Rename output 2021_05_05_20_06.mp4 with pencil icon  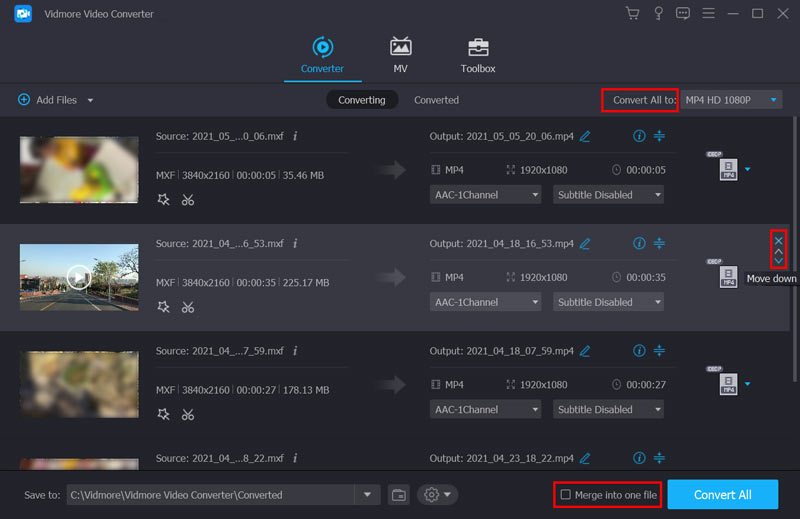tap(585, 136)
